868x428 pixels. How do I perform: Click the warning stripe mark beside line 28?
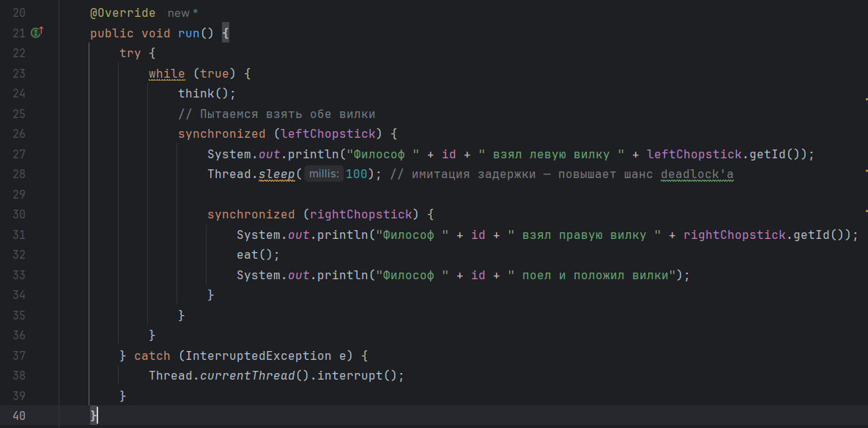(866, 171)
